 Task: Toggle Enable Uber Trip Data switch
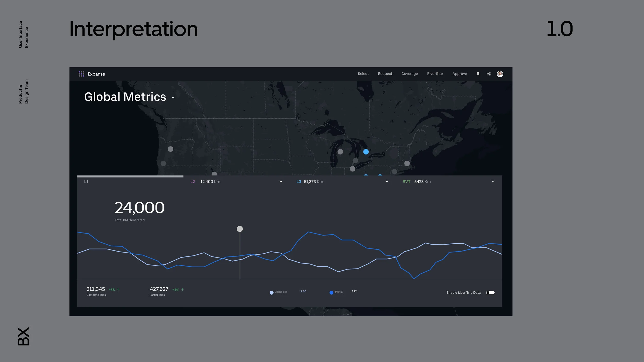[x=490, y=292]
